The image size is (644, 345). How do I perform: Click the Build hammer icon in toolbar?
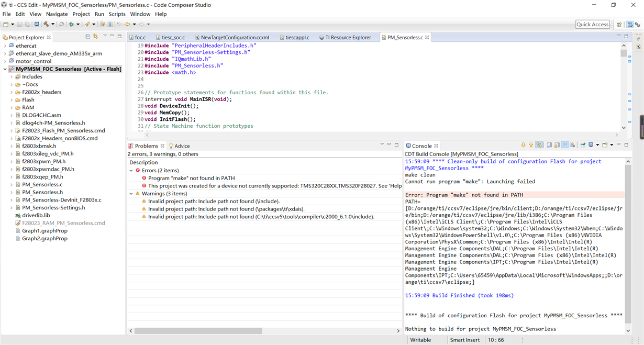click(x=46, y=24)
